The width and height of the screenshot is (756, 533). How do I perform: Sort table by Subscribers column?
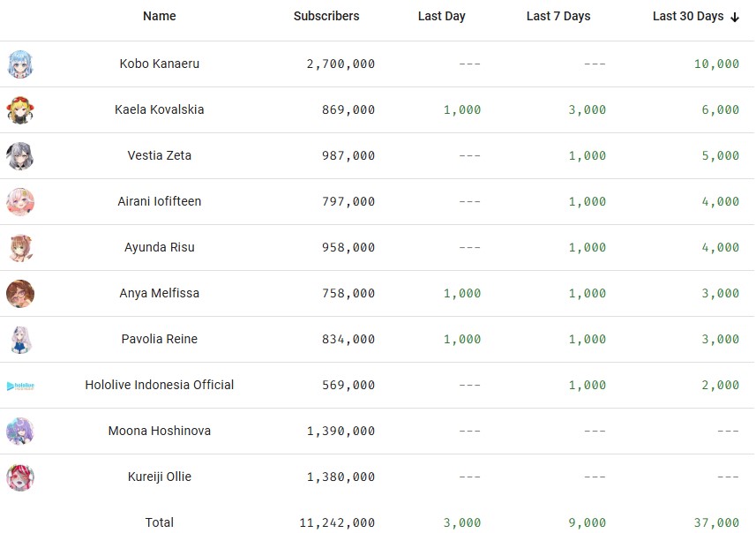tap(326, 16)
